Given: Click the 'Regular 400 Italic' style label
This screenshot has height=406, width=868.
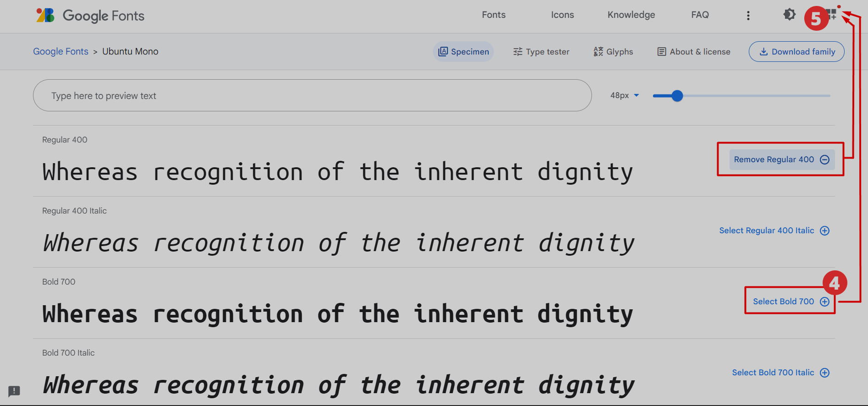Looking at the screenshot, I should [x=74, y=211].
